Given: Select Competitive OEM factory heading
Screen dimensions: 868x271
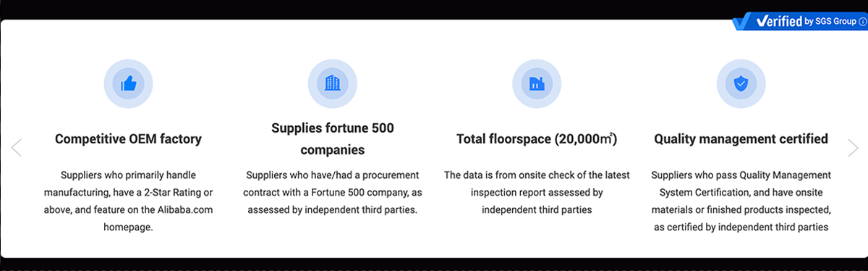Looking at the screenshot, I should coord(129,138).
